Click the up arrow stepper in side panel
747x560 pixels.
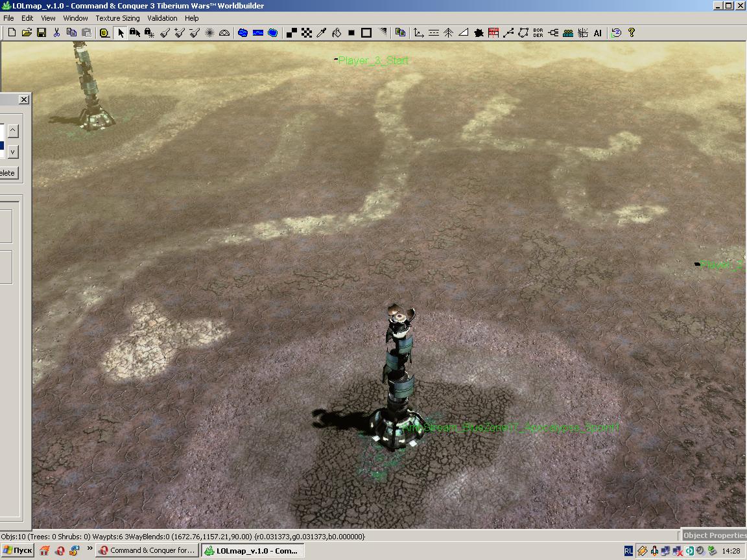(13, 130)
